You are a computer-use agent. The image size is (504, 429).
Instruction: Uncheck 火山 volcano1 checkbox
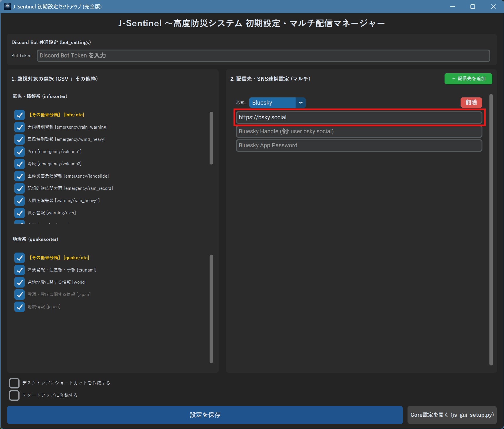[x=20, y=152]
